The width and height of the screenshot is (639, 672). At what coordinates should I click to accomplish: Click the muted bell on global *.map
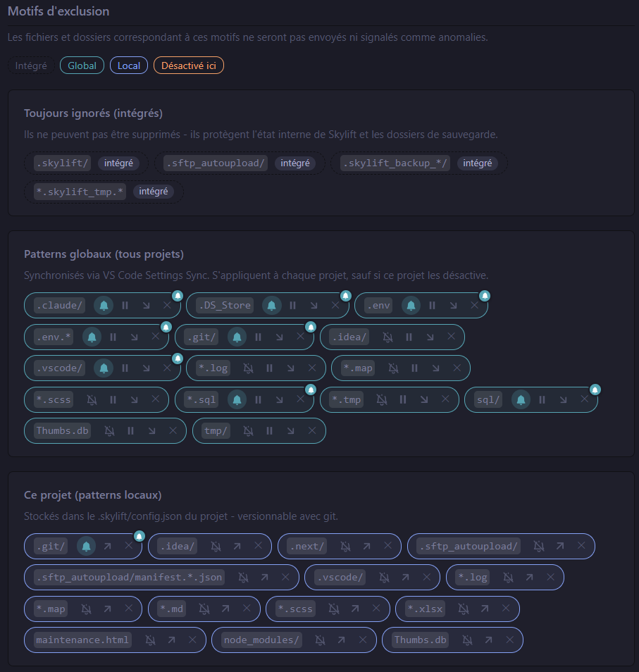pos(393,368)
